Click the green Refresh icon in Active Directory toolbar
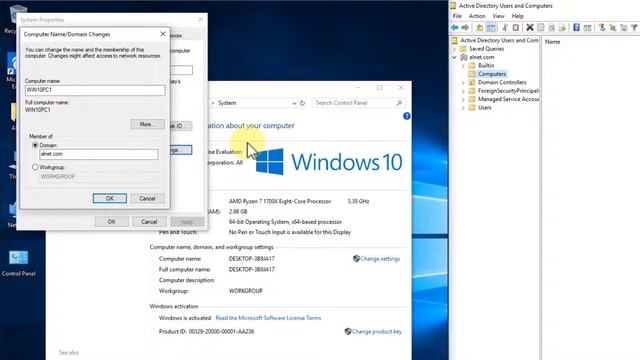The image size is (640, 360). tap(551, 27)
